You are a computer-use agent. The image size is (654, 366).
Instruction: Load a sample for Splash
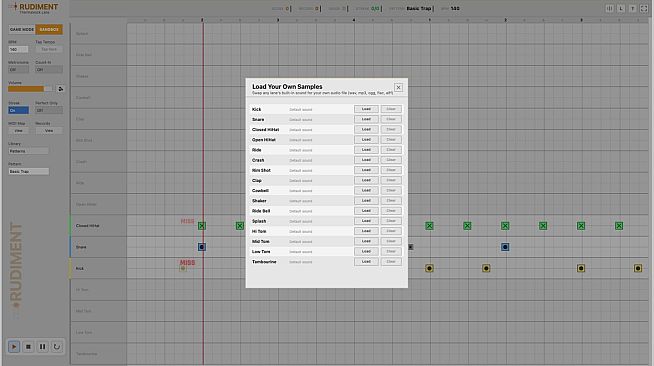pos(366,221)
